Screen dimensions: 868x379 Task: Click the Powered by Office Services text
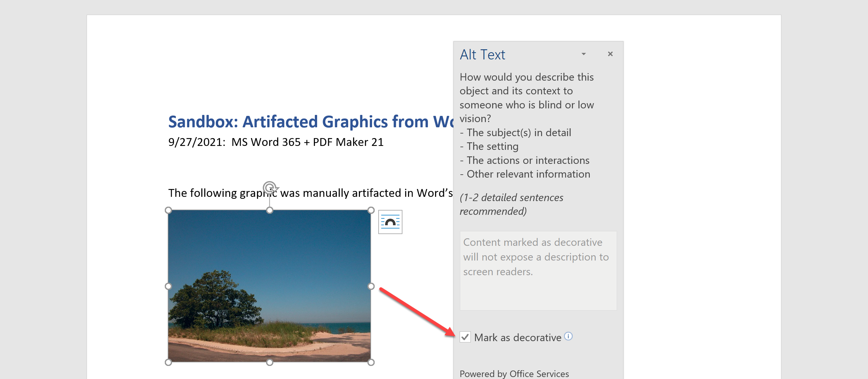tap(514, 373)
